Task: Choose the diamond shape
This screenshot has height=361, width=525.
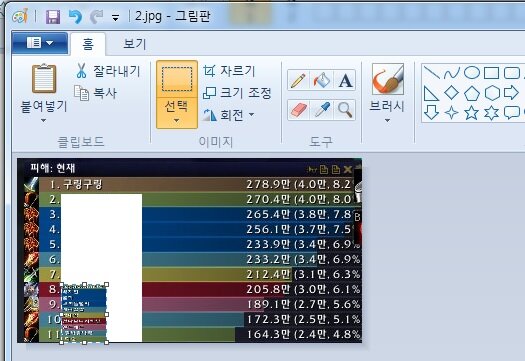Action: pos(451,92)
